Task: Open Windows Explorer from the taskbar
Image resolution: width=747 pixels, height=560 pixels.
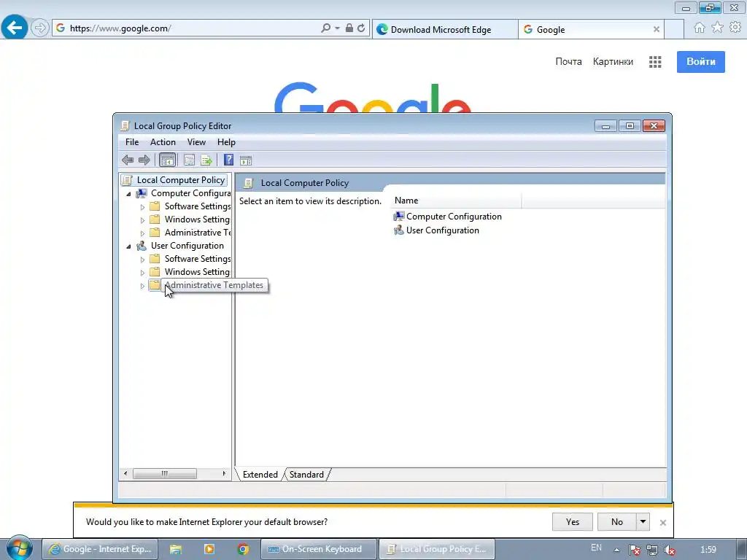Action: coord(176,549)
